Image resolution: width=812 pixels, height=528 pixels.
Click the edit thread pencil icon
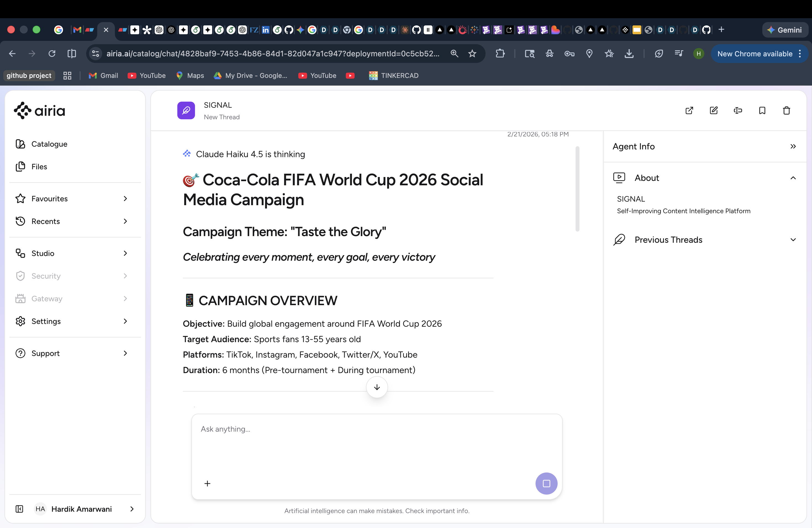click(x=713, y=110)
